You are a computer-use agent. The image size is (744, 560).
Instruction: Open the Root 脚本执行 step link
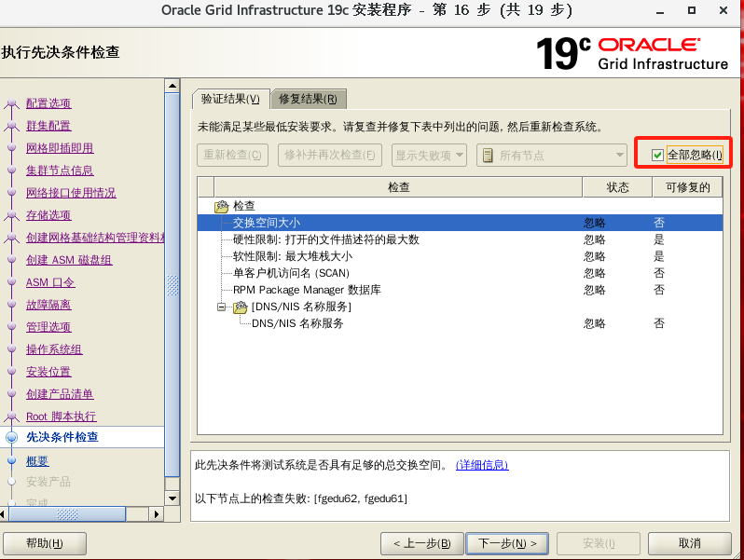(x=62, y=417)
